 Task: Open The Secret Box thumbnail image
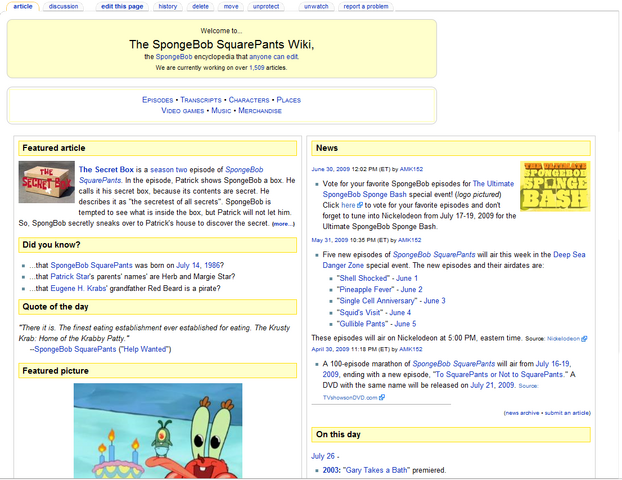tap(46, 182)
